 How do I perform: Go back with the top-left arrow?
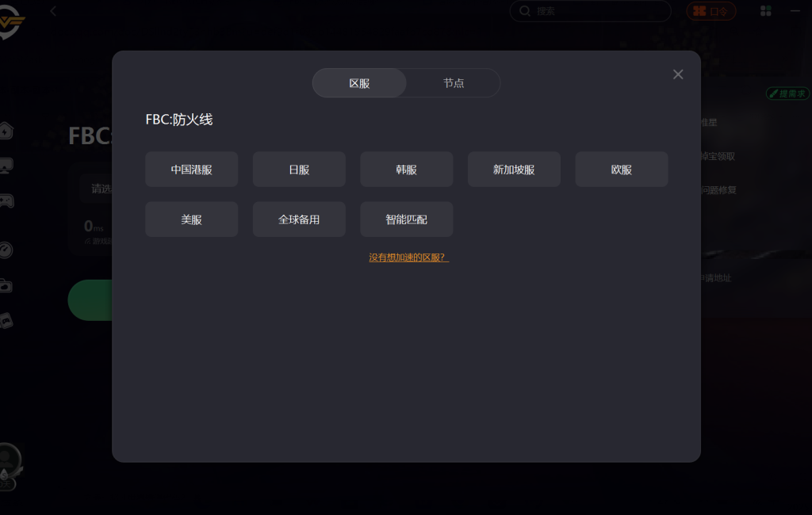coord(53,11)
